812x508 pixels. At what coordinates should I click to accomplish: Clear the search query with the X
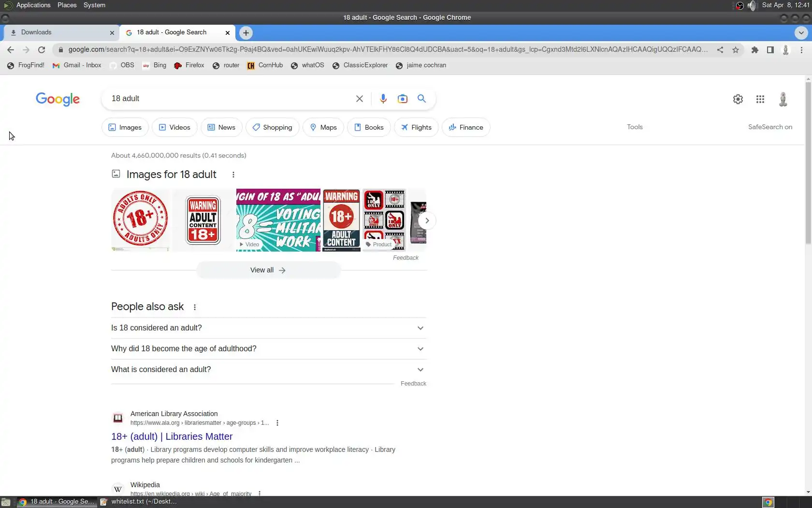(x=360, y=99)
